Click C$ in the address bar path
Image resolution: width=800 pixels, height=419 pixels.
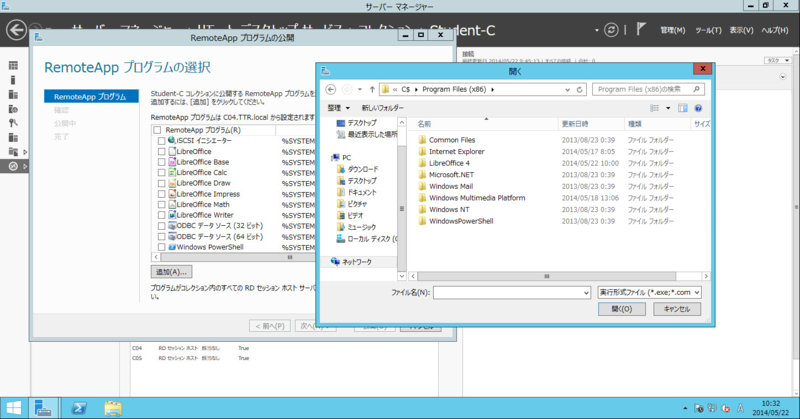point(406,89)
